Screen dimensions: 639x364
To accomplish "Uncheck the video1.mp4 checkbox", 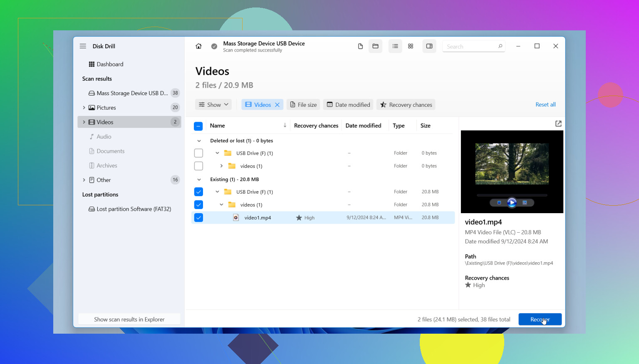I will [x=198, y=218].
